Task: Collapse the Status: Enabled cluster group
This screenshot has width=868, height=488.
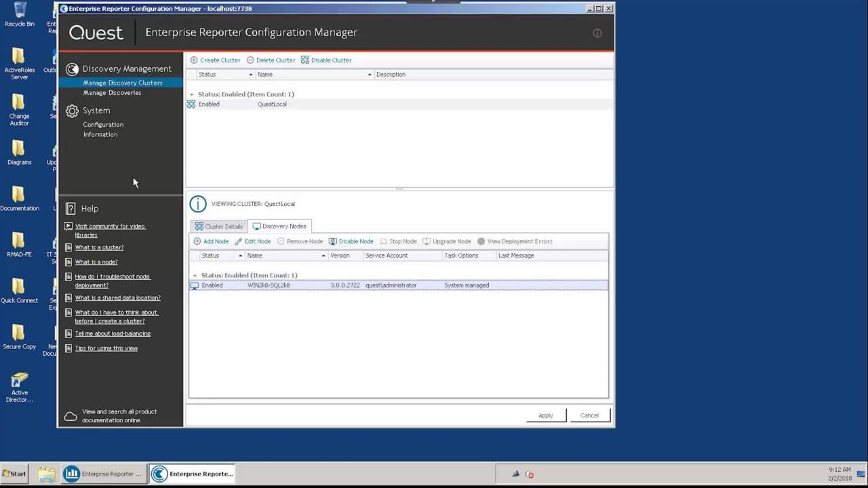Action: 191,94
